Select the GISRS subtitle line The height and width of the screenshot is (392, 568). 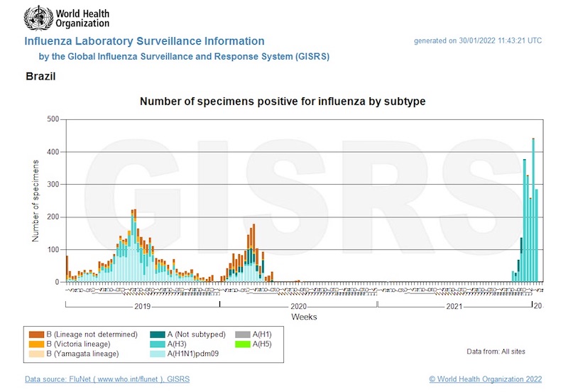coord(184,57)
